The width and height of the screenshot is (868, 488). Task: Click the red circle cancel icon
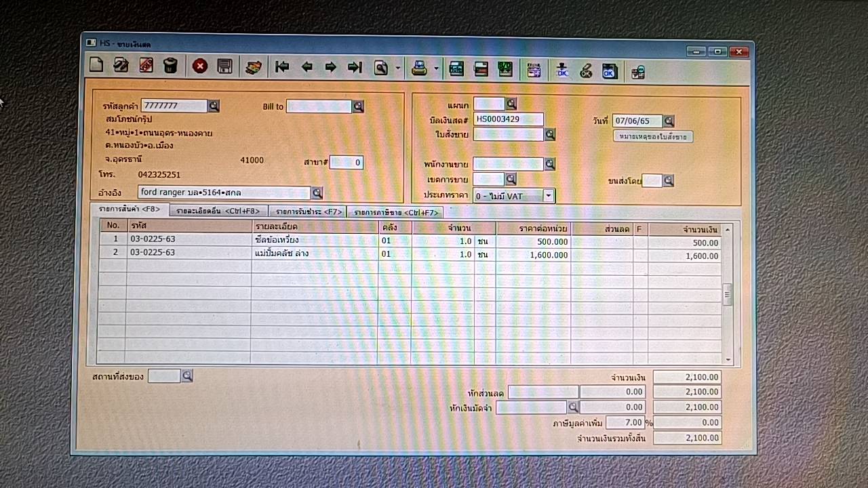click(199, 66)
